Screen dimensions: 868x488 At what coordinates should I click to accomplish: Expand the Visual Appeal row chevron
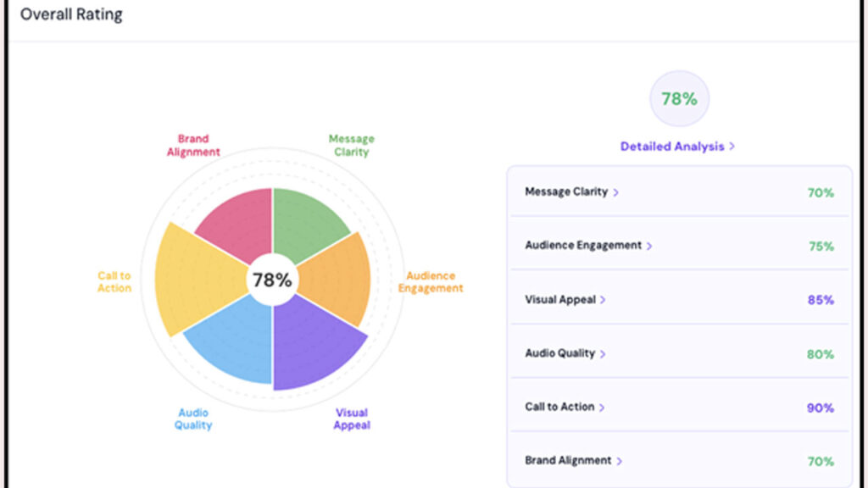603,300
